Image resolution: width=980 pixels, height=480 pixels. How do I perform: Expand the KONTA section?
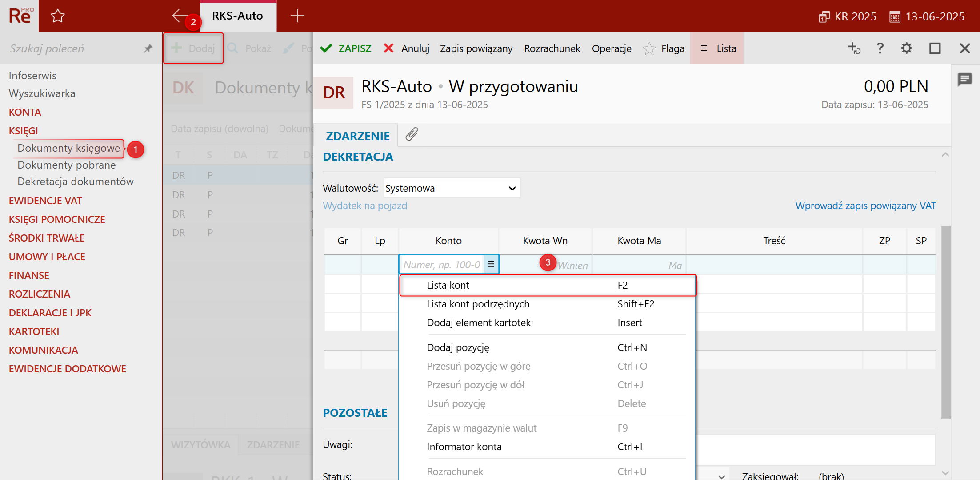coord(25,112)
